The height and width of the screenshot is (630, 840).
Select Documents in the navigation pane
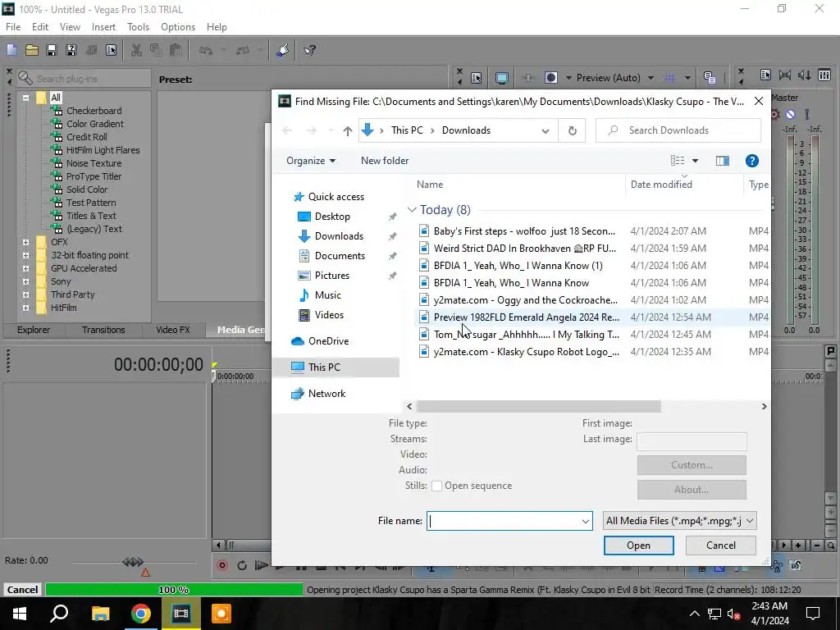340,256
